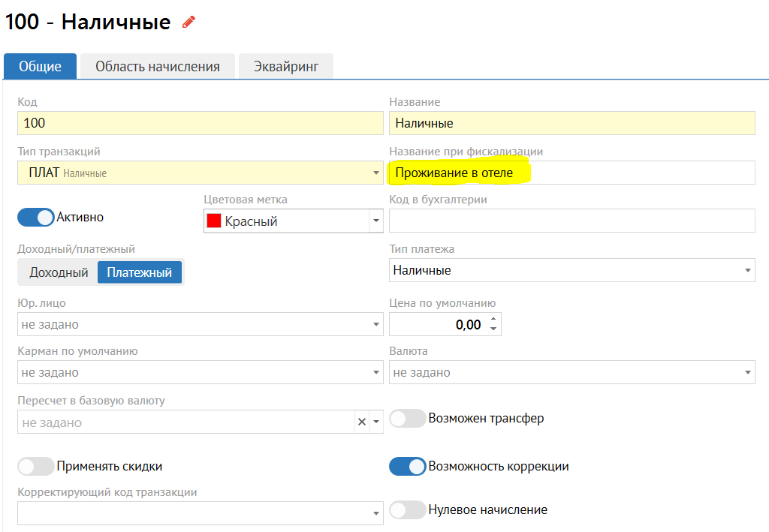Enable the Нулевое начисление toggle
The width and height of the screenshot is (769, 532).
(408, 510)
